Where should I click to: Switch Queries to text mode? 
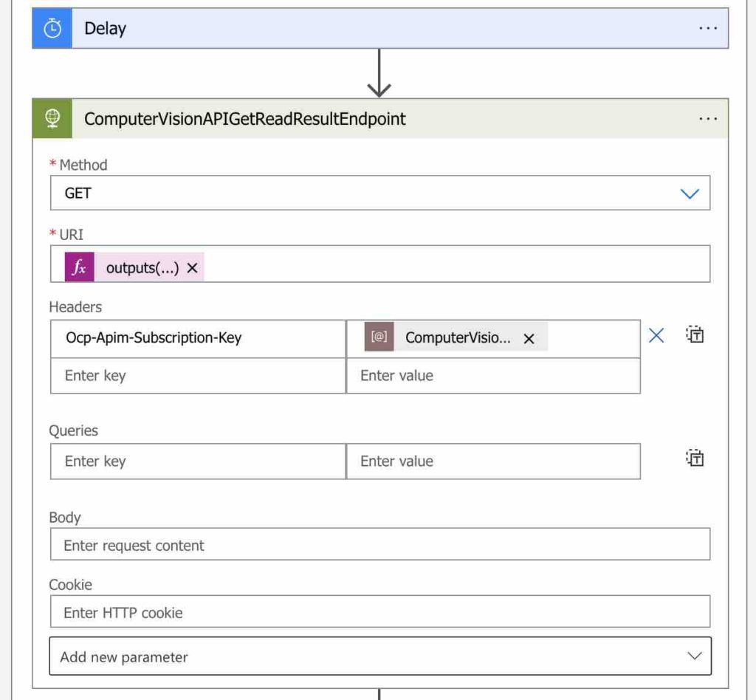click(x=695, y=458)
